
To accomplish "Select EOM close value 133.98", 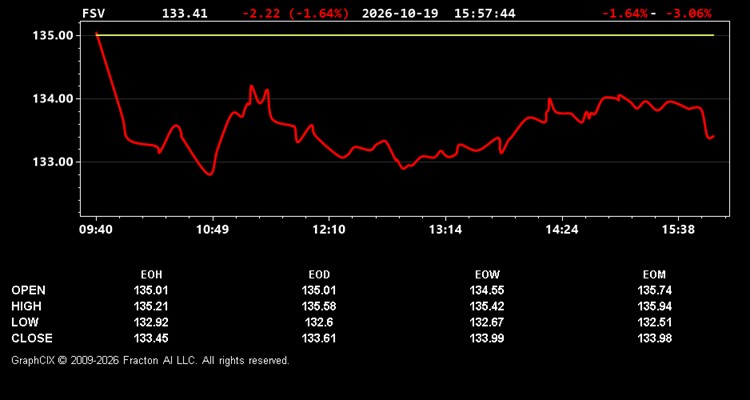I will tap(654, 338).
